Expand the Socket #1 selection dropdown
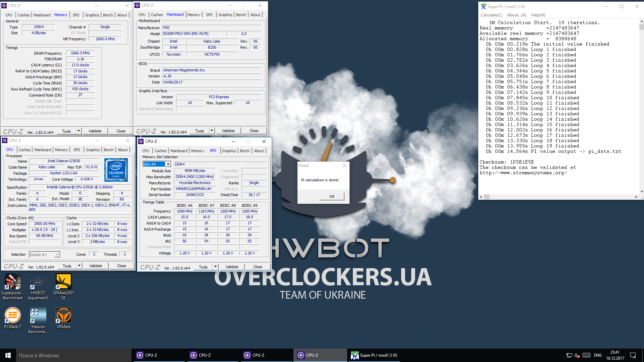The height and width of the screenshot is (362, 644). click(57, 255)
